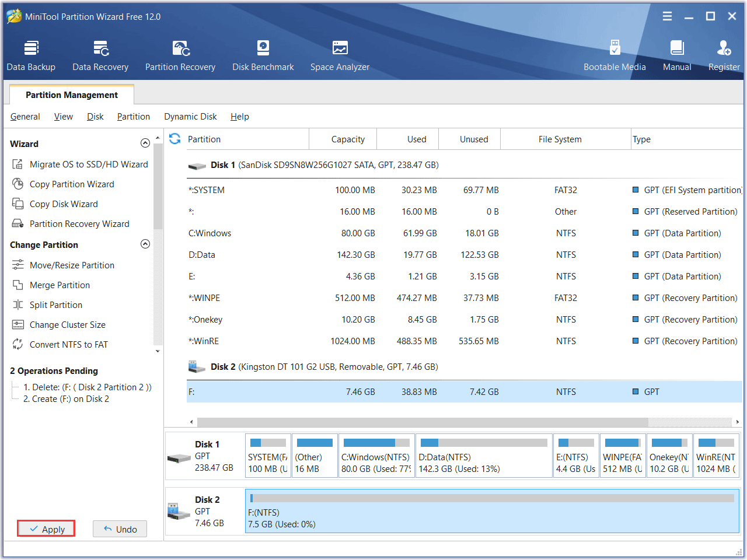Select the F: partition row on Disk 2

point(465,392)
